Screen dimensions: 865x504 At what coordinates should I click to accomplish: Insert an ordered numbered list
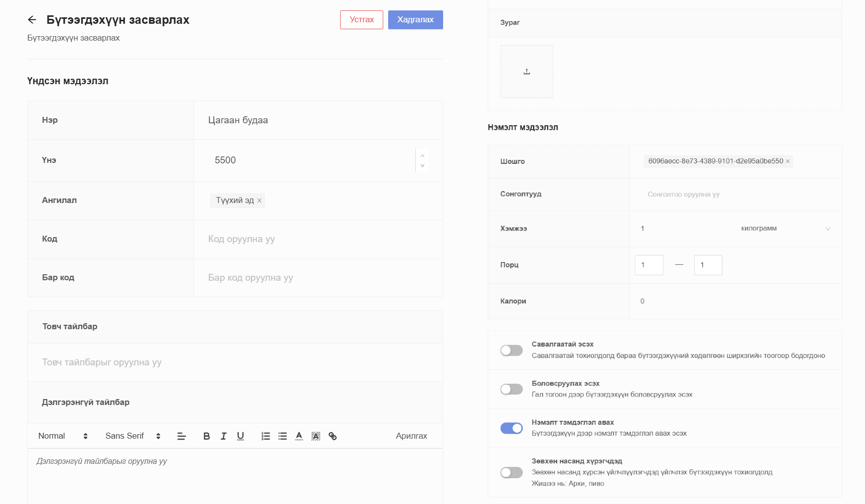(x=266, y=436)
